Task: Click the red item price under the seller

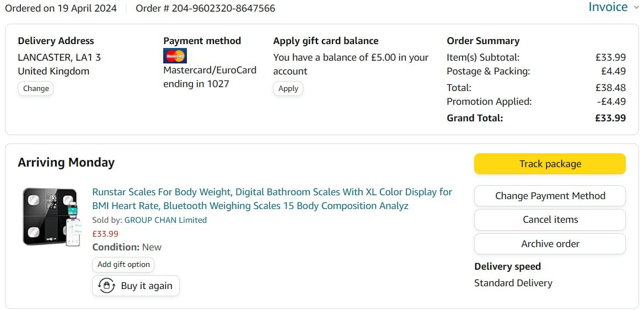Action: tap(105, 233)
